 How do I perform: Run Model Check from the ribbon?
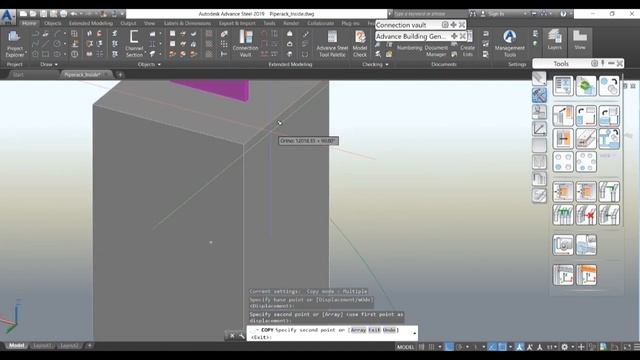click(360, 43)
